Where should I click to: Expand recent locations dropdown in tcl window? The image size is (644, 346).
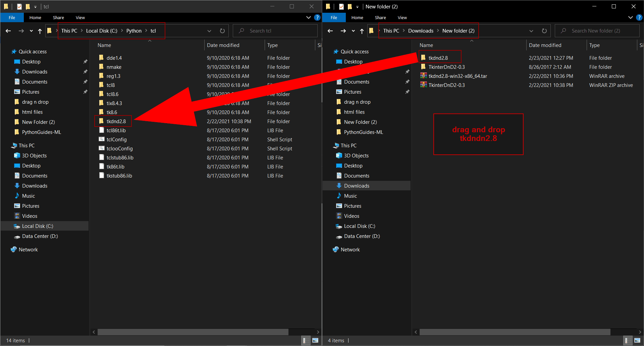pos(31,31)
